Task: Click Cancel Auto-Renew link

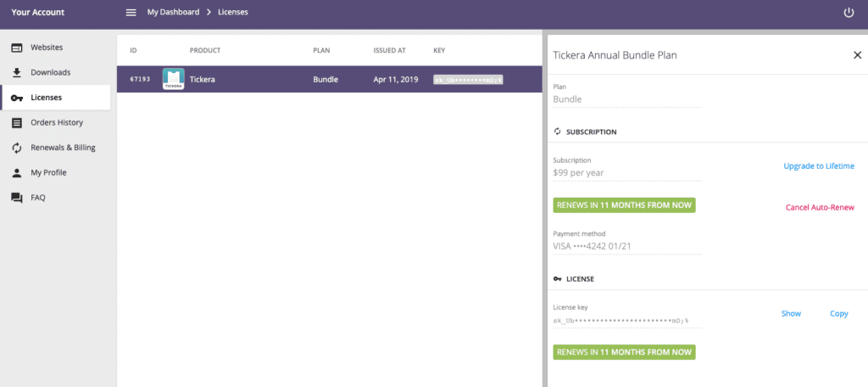Action: click(x=820, y=207)
